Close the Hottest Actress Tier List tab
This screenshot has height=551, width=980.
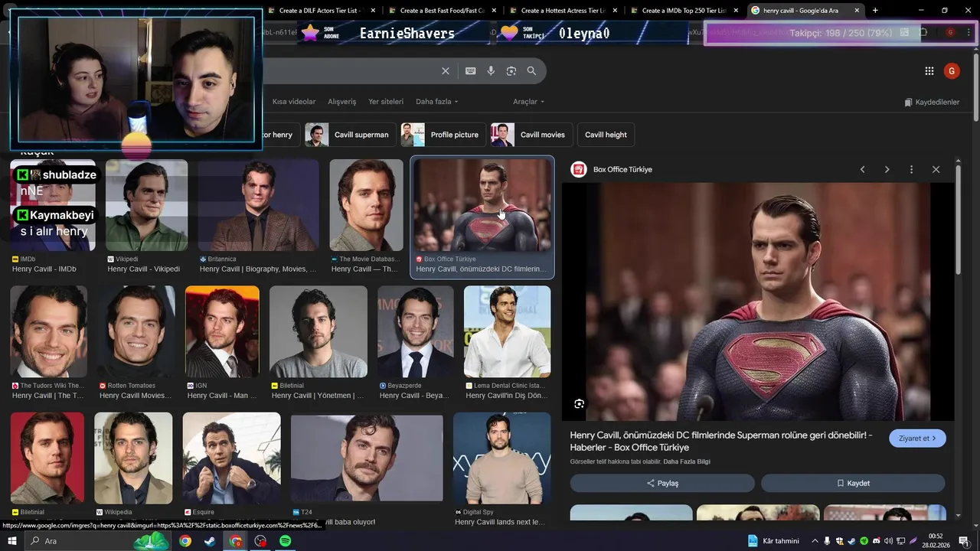[x=615, y=11]
